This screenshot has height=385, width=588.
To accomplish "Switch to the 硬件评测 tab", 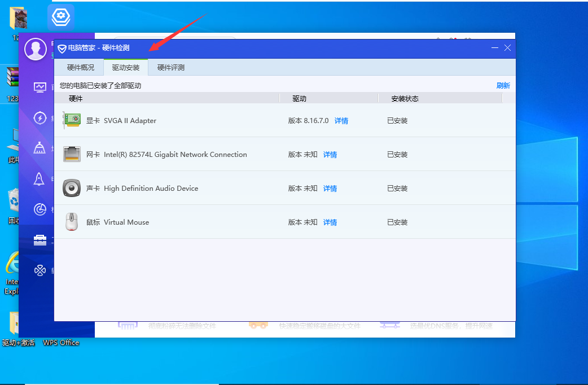I will click(x=171, y=68).
